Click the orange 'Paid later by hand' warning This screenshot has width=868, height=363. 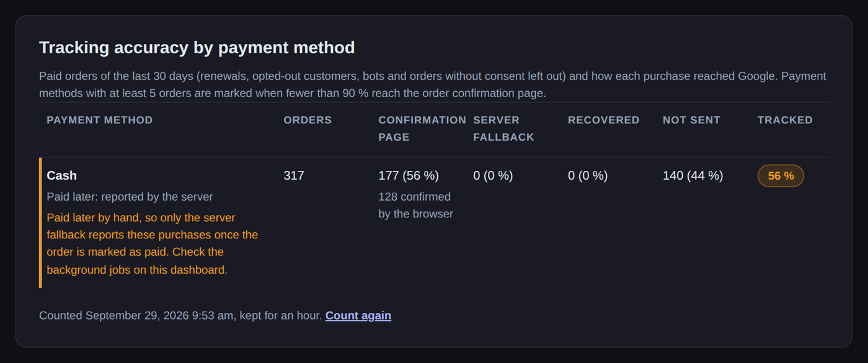(x=153, y=244)
